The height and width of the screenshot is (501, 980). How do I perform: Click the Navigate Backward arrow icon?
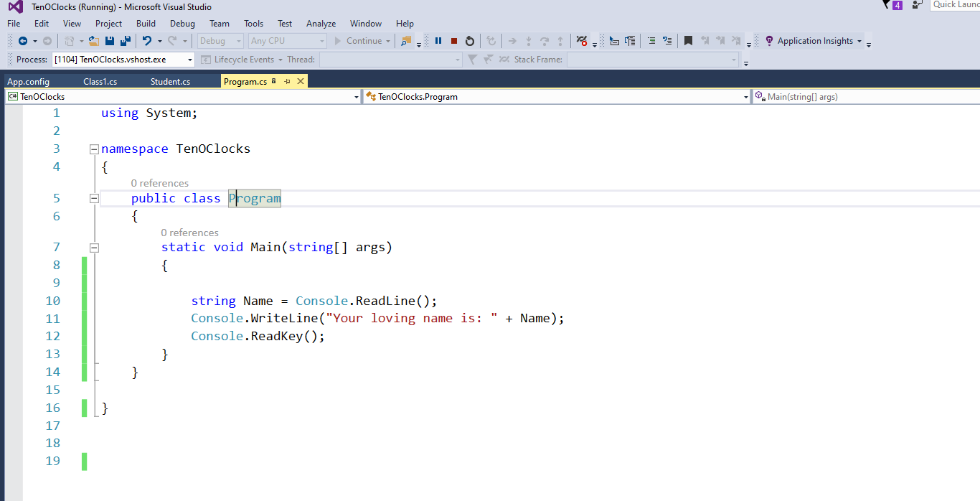(x=23, y=41)
